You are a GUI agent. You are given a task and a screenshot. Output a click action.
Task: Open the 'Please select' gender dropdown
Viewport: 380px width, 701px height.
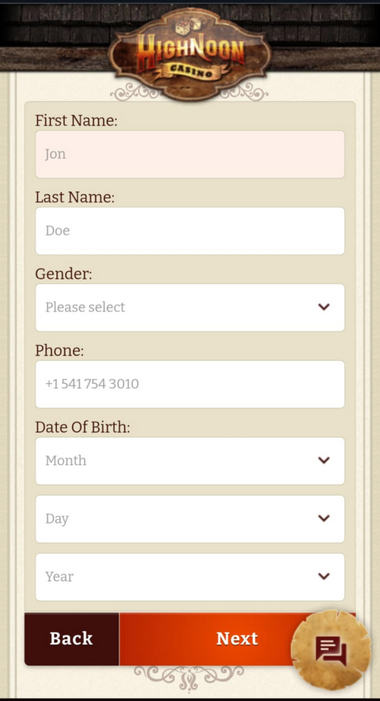[x=190, y=308]
